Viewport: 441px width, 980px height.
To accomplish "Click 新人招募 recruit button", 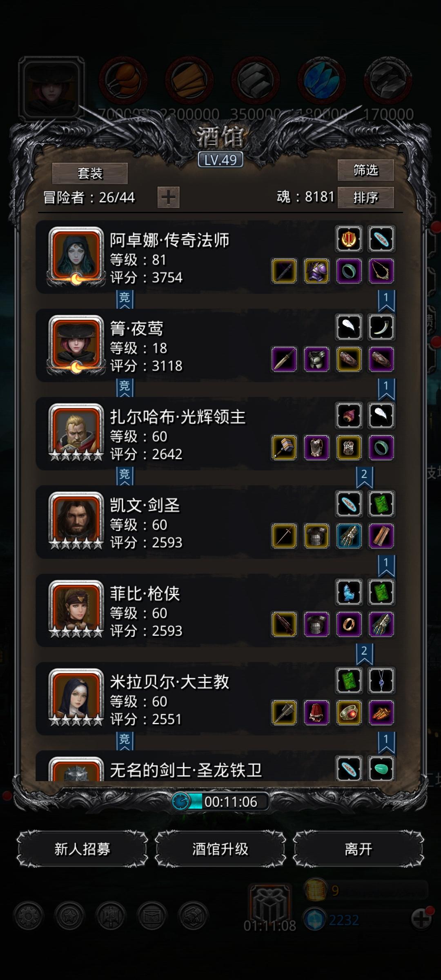I will pos(82,849).
